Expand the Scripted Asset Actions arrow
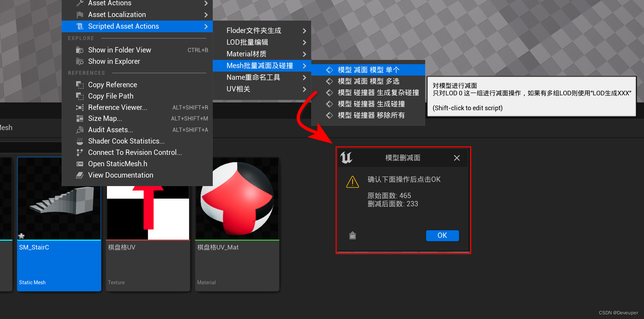This screenshot has width=644, height=319. [x=206, y=27]
